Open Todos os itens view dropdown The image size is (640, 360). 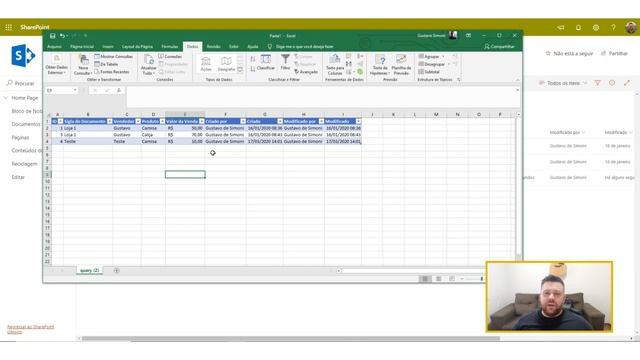(x=563, y=83)
